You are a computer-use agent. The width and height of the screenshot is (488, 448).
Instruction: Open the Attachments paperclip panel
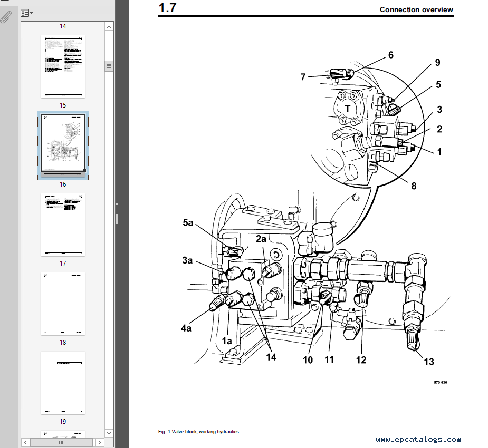(x=6, y=17)
